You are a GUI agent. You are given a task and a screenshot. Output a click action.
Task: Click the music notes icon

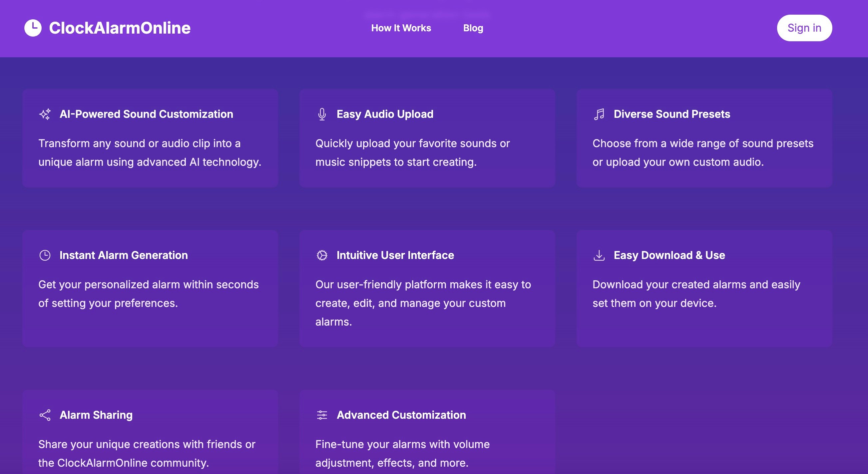click(599, 114)
